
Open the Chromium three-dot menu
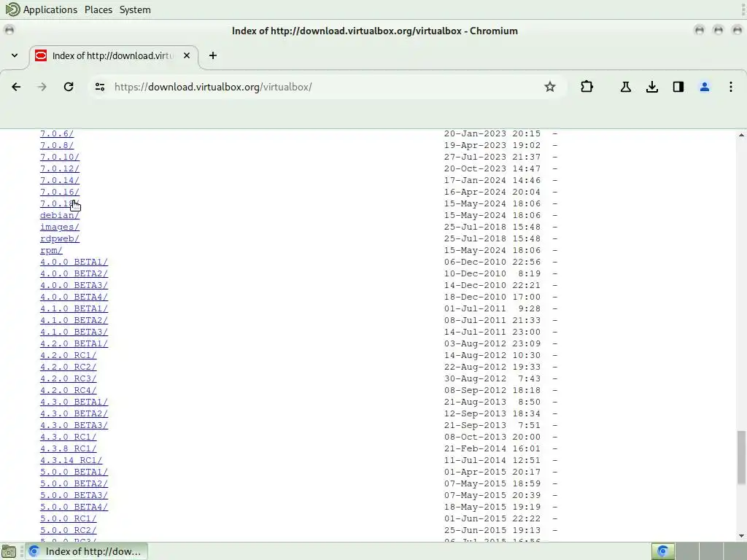pos(731,87)
